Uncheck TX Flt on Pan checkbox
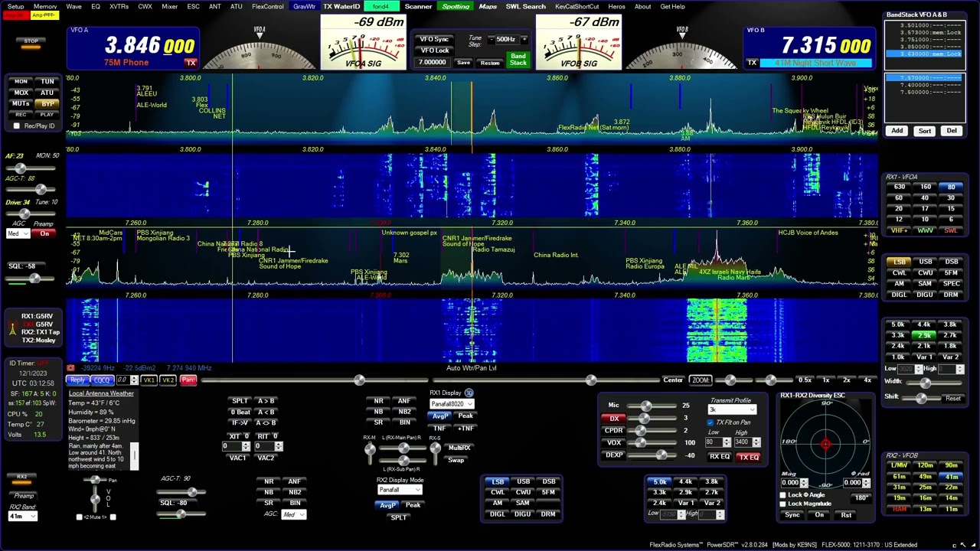The height and width of the screenshot is (551, 980). (710, 422)
